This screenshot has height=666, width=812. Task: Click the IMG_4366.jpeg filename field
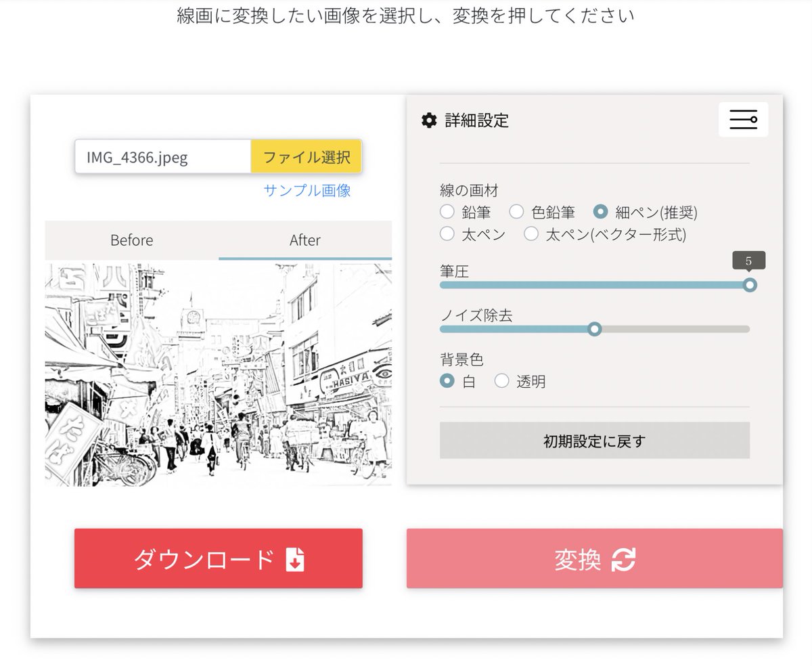coord(163,157)
